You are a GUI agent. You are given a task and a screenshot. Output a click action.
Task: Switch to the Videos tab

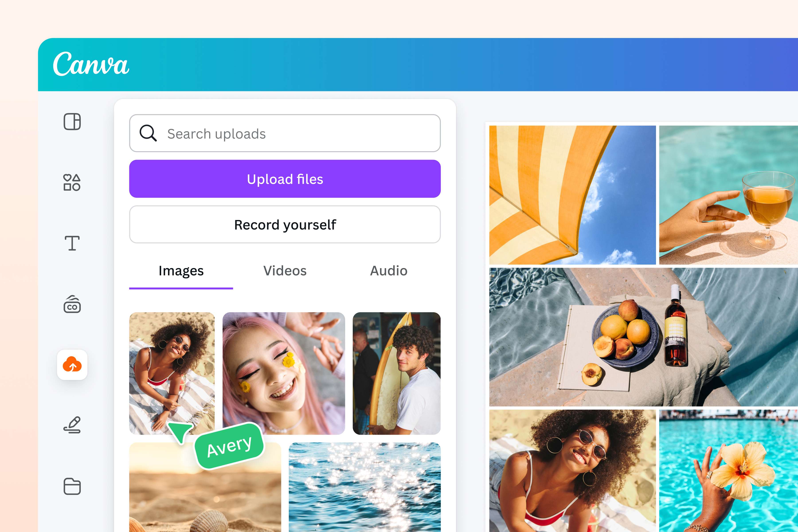tap(285, 271)
